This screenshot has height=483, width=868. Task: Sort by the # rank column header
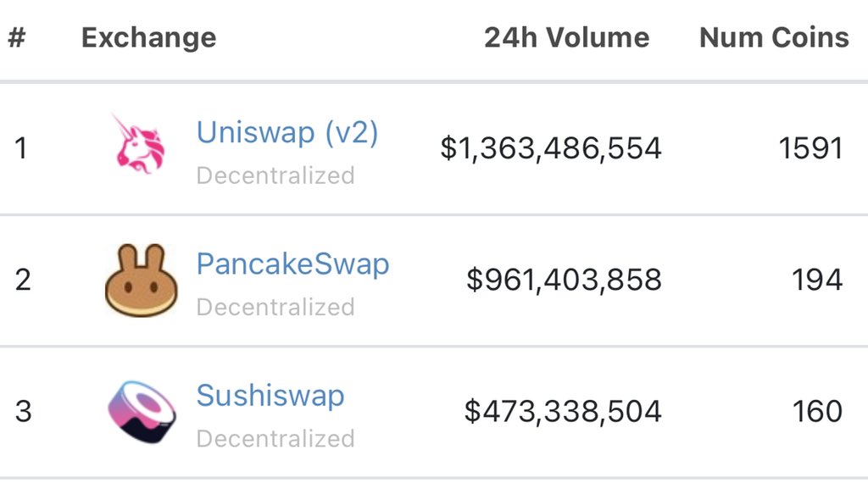point(17,37)
